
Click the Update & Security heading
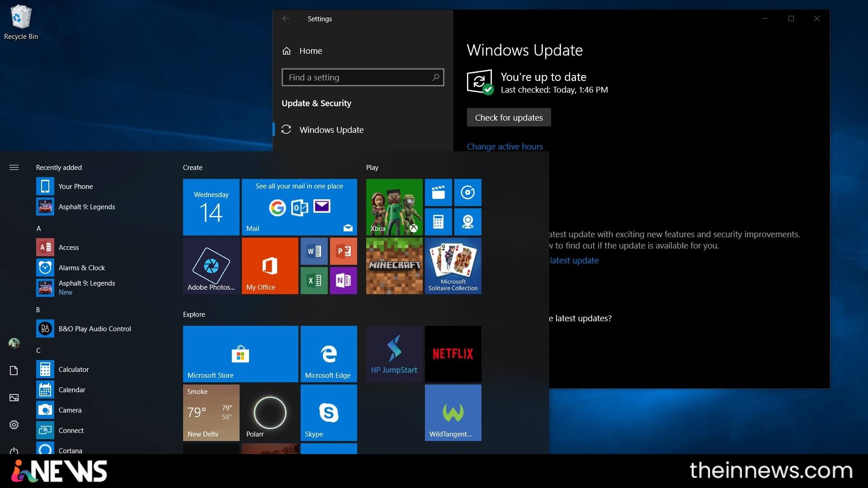[x=316, y=103]
